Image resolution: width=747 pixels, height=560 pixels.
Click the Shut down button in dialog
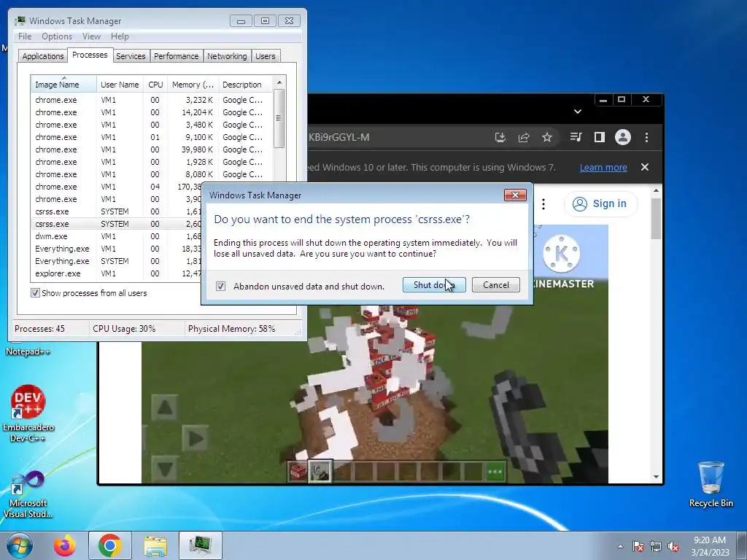(434, 285)
